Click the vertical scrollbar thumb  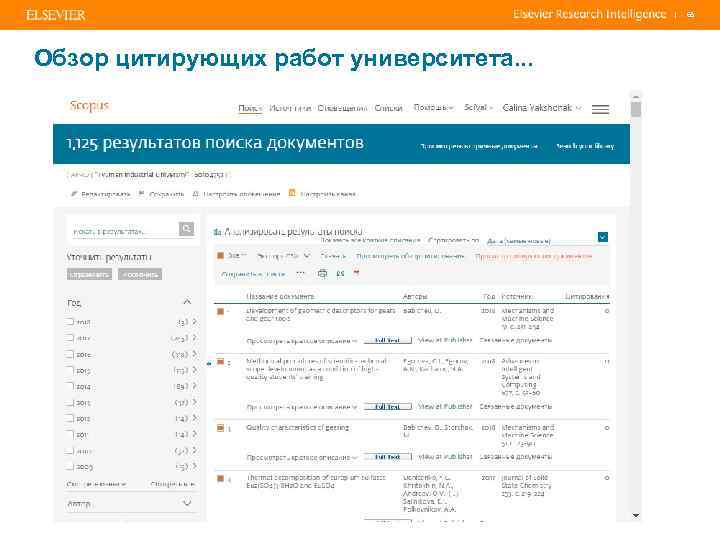[x=636, y=109]
